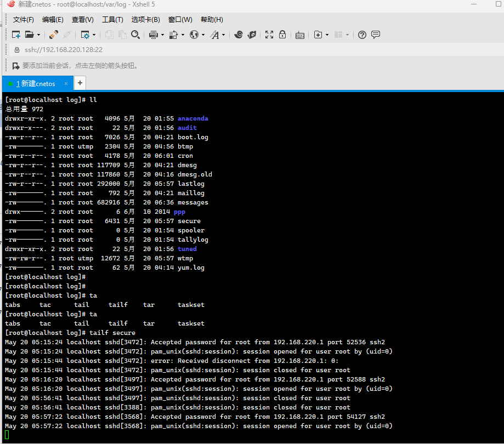
Task: Toggle full screen with the expand icon
Action: pos(269,35)
